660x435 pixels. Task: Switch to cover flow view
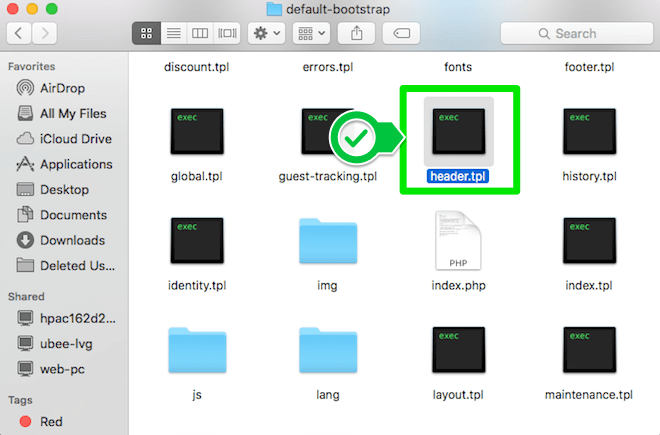tap(227, 33)
